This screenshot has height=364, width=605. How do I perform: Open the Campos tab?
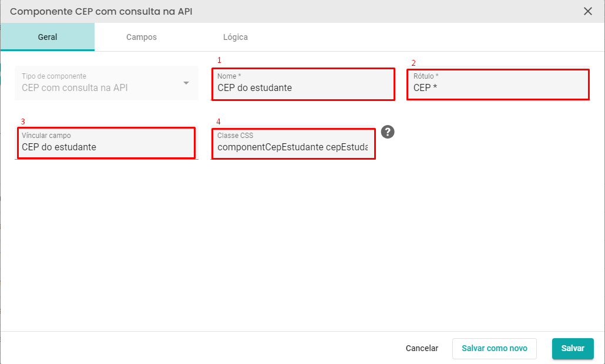tap(142, 37)
